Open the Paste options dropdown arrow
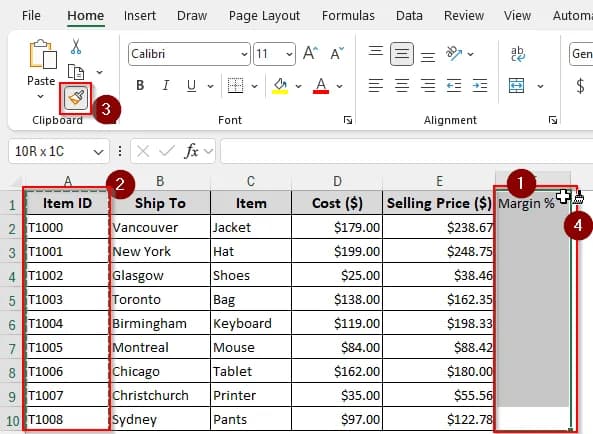The width and height of the screenshot is (593, 434). click(41, 97)
